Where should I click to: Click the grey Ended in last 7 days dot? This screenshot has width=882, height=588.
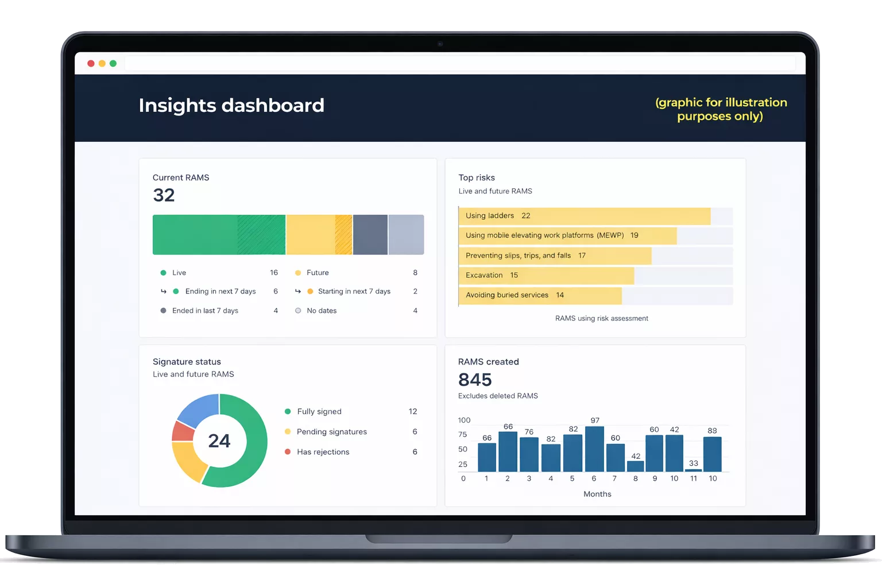pyautogui.click(x=163, y=311)
